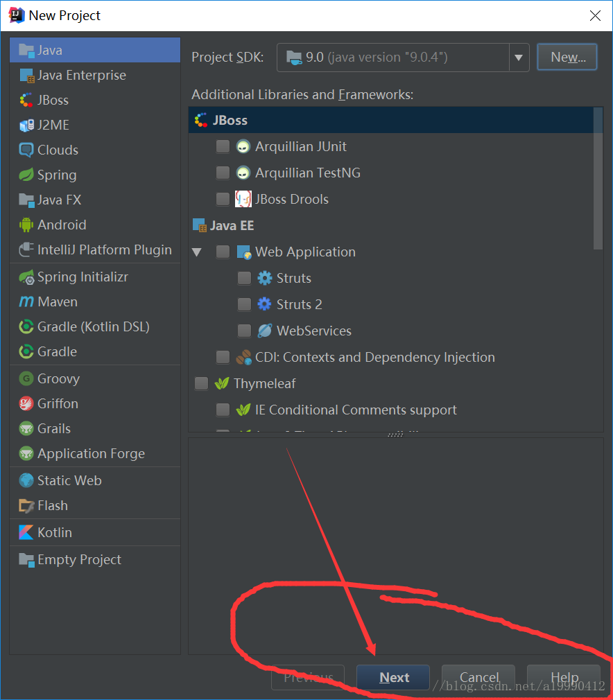Enable the Arquillian JUnit checkbox

[223, 146]
